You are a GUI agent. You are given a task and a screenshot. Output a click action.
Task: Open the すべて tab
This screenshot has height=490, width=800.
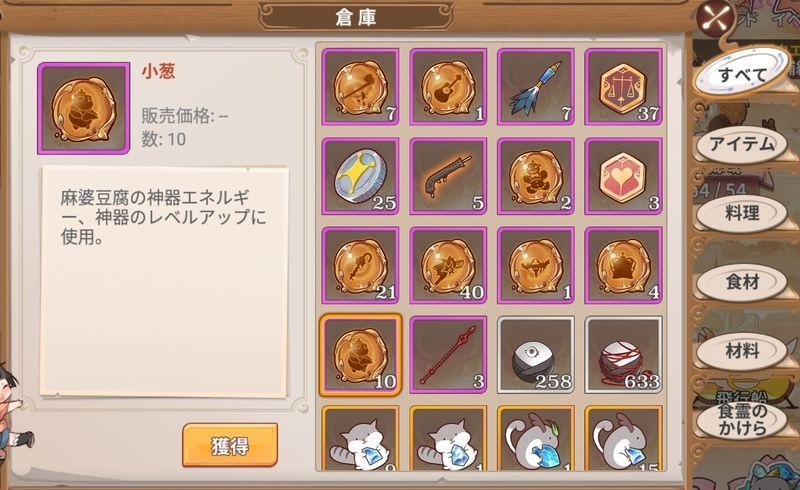pyautogui.click(x=742, y=75)
